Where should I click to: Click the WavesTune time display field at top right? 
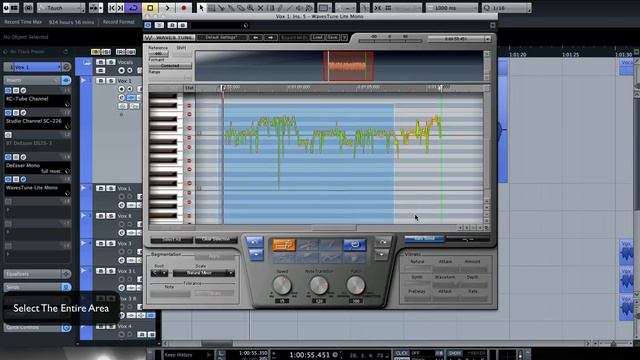(459, 39)
